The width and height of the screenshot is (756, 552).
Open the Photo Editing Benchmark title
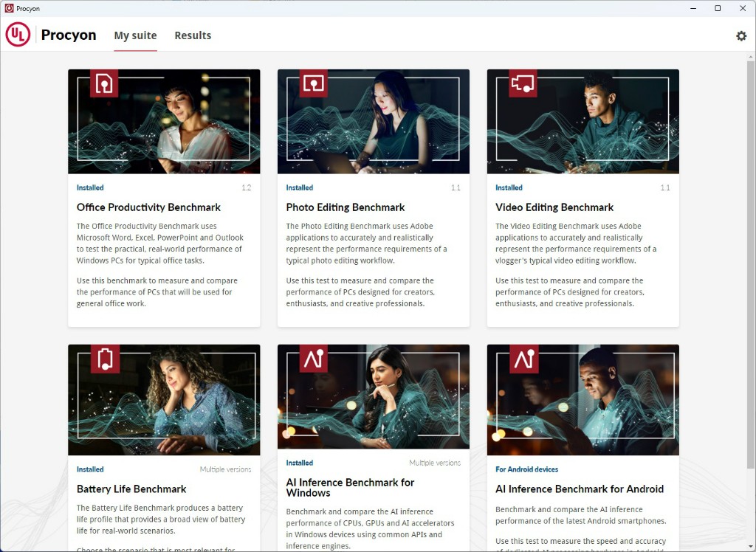click(x=346, y=207)
